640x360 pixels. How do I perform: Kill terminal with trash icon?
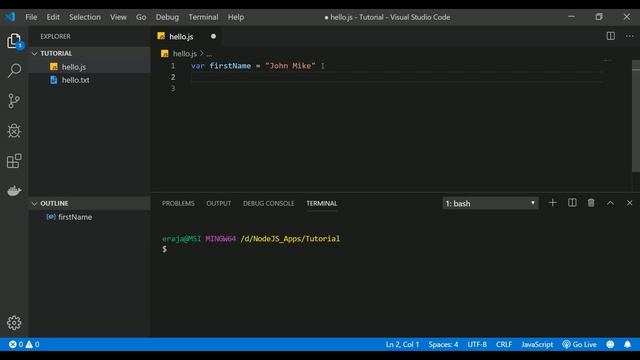(x=591, y=203)
